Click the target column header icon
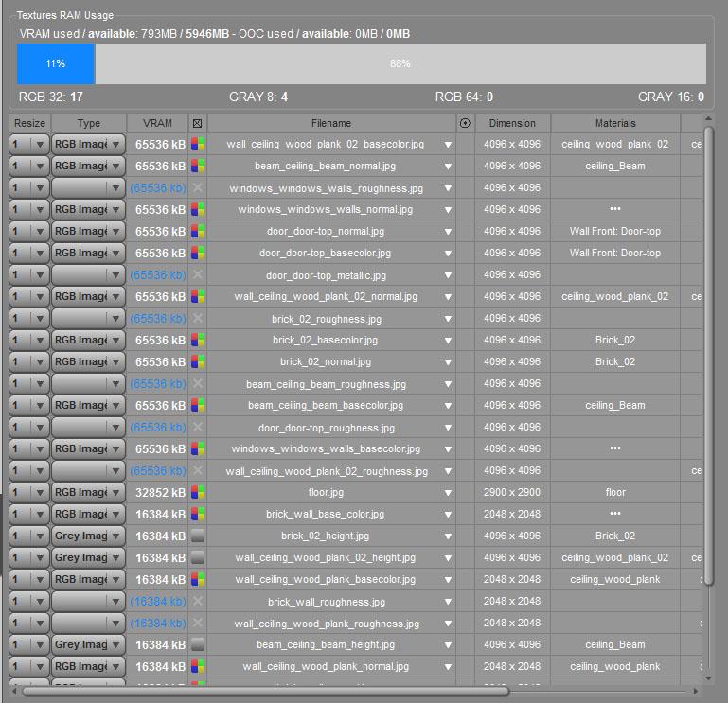728x703 pixels. 465,123
